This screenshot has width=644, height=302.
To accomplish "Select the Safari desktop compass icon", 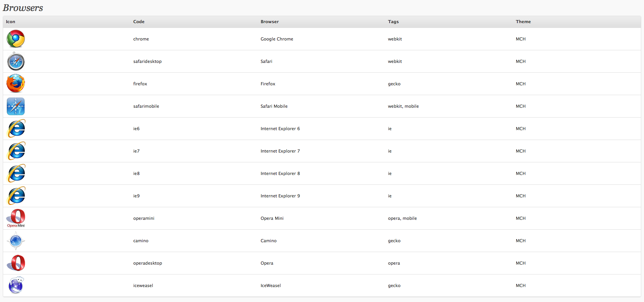I will [16, 61].
